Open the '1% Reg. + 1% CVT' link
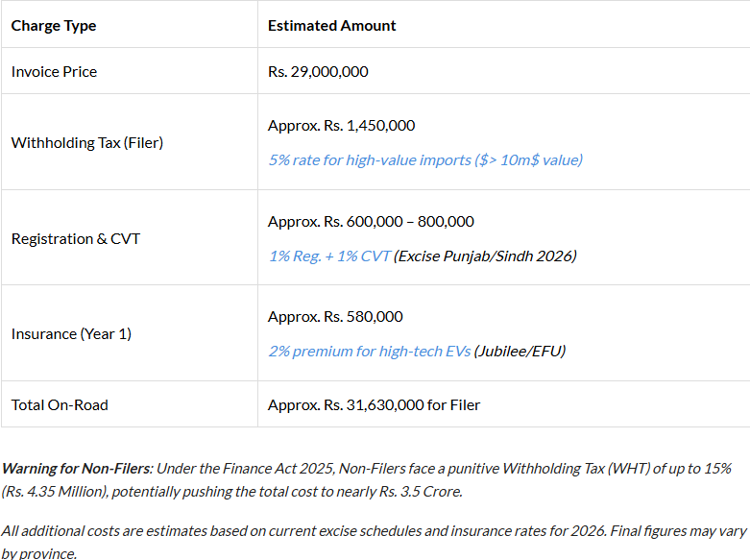750x560 pixels. [x=329, y=256]
